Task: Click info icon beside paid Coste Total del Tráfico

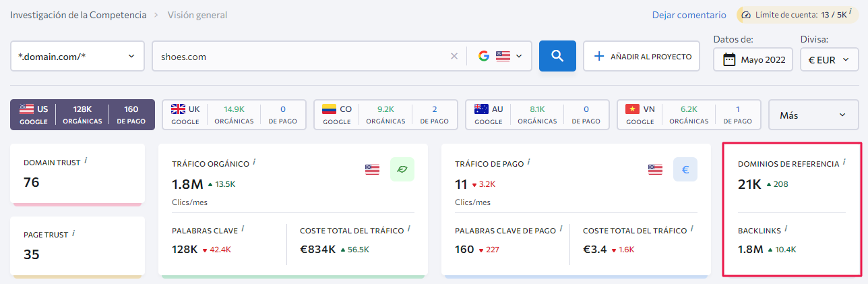Action: (691, 229)
